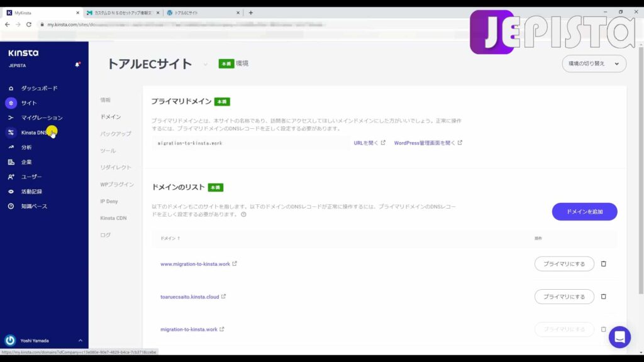
Task: Expand the Yoshi Yamada account menu
Action: [x=80, y=341]
